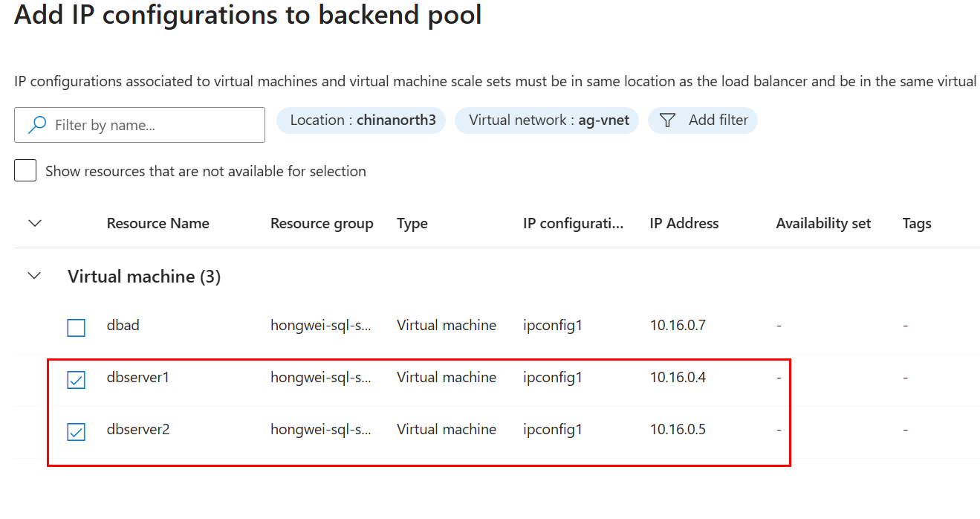
Task: Sort by Resource Name column header
Action: [158, 223]
